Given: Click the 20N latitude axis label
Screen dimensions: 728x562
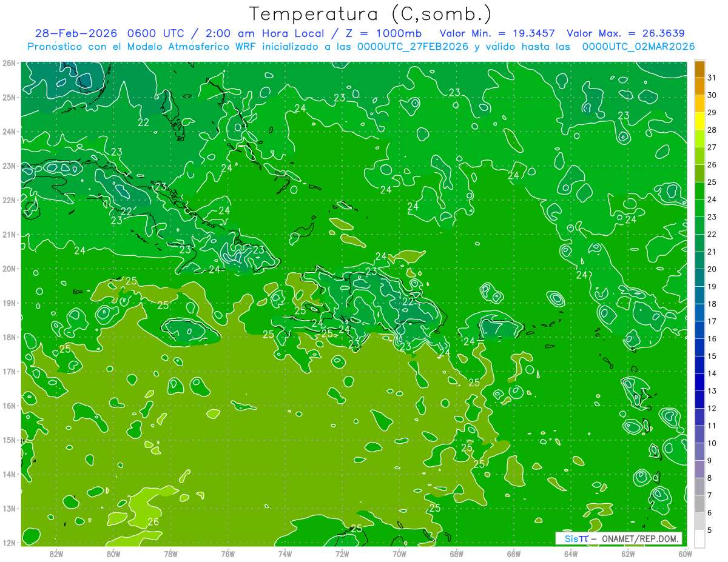Looking at the screenshot, I should click(x=8, y=269).
